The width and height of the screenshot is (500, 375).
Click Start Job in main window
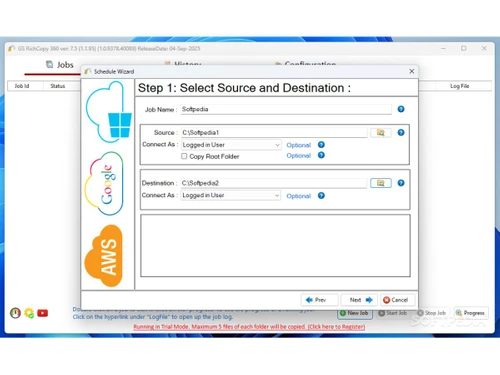click(393, 313)
